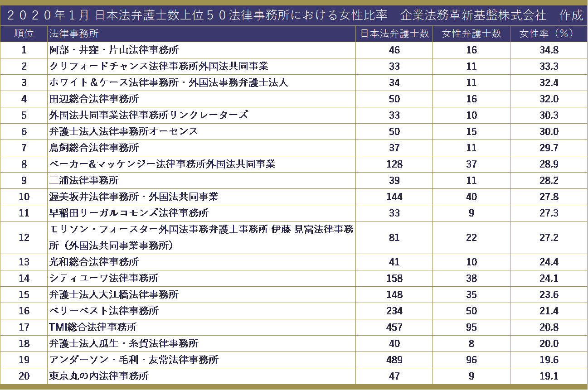
Task: Click female lawyer count 96
Action: pyautogui.click(x=471, y=360)
